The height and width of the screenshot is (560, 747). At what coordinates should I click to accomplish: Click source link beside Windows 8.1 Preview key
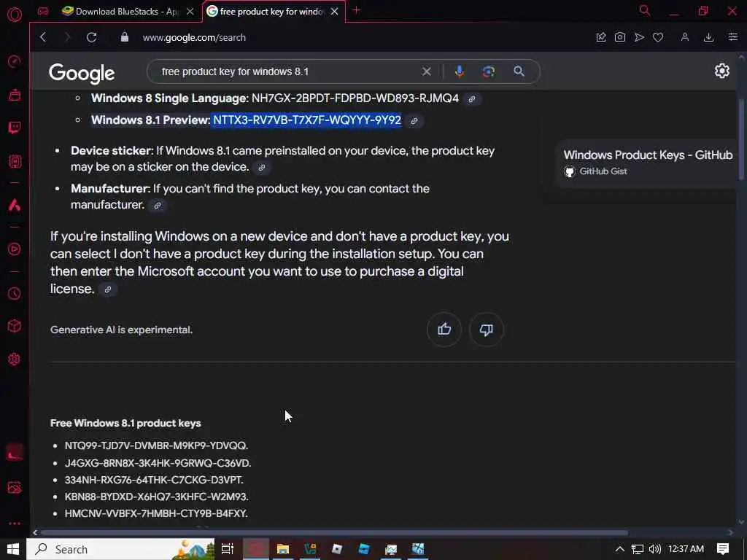point(414,121)
